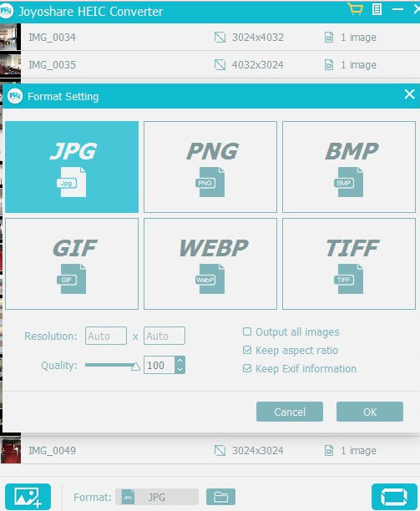Click resolution icon in IMG_0049 row
This screenshot has width=420, height=511.
(220, 450)
